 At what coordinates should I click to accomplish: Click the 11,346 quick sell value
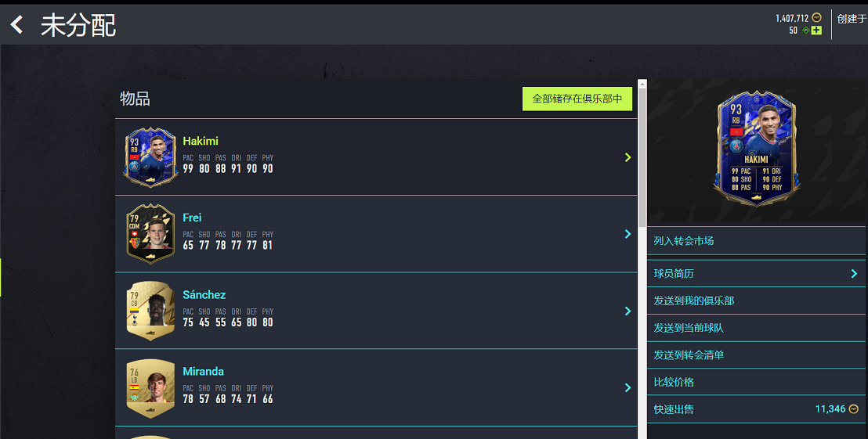click(x=830, y=409)
